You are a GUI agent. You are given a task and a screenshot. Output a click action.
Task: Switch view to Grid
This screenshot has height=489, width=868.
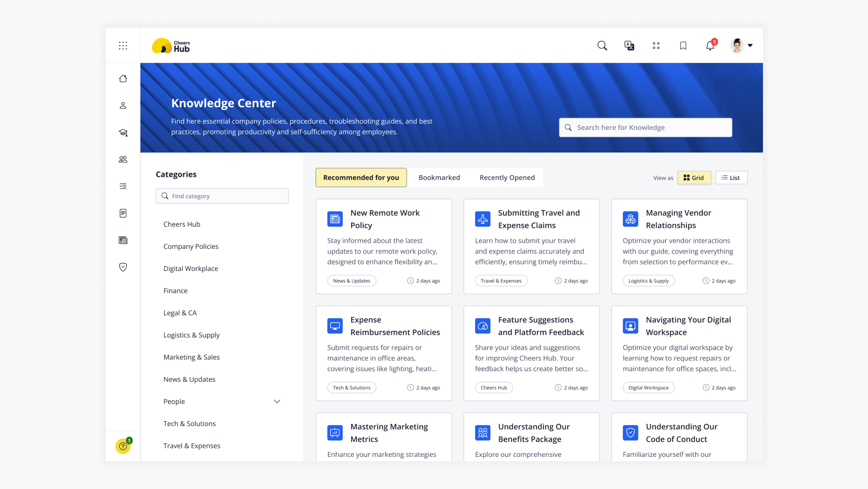click(694, 178)
